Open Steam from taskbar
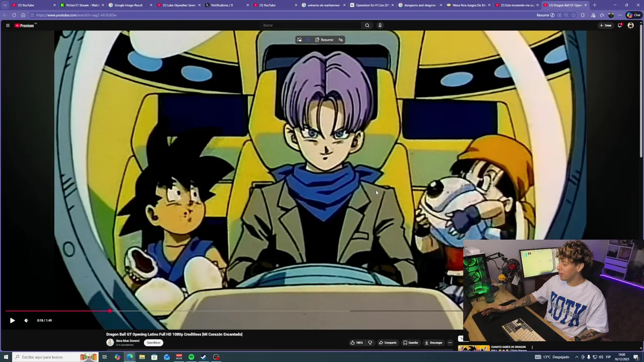This screenshot has width=644, height=362. coord(203,357)
